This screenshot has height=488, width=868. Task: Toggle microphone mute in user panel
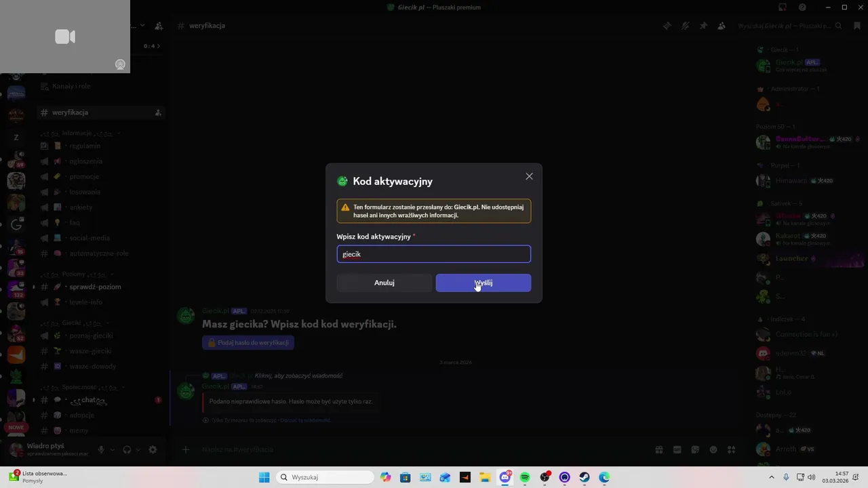[102, 449]
